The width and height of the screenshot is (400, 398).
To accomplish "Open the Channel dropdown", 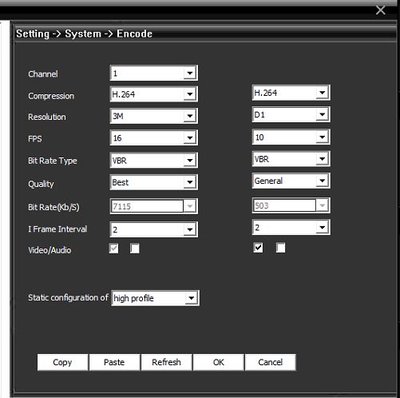I will 154,73.
